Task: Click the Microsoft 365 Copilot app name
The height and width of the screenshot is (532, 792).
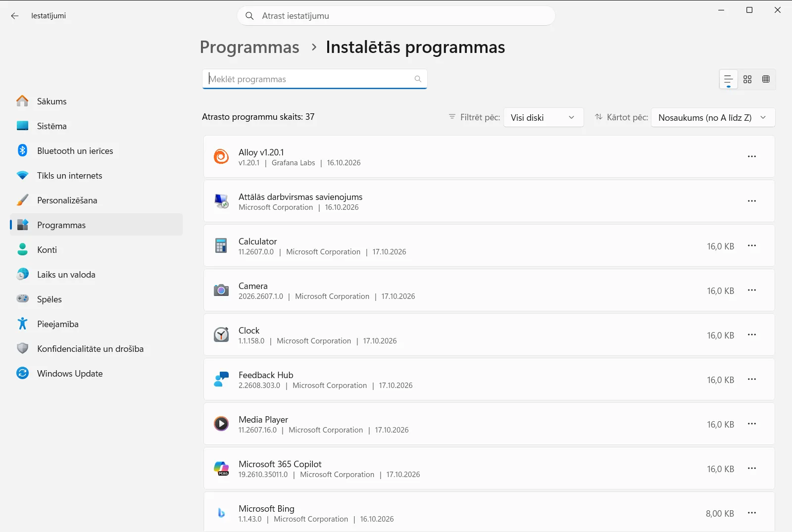Action: (x=280, y=464)
